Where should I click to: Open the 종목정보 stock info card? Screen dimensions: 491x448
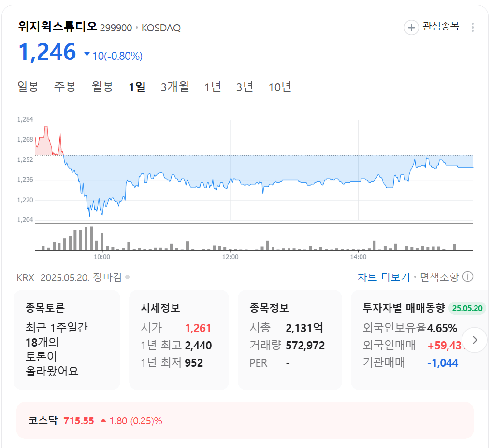pos(289,340)
